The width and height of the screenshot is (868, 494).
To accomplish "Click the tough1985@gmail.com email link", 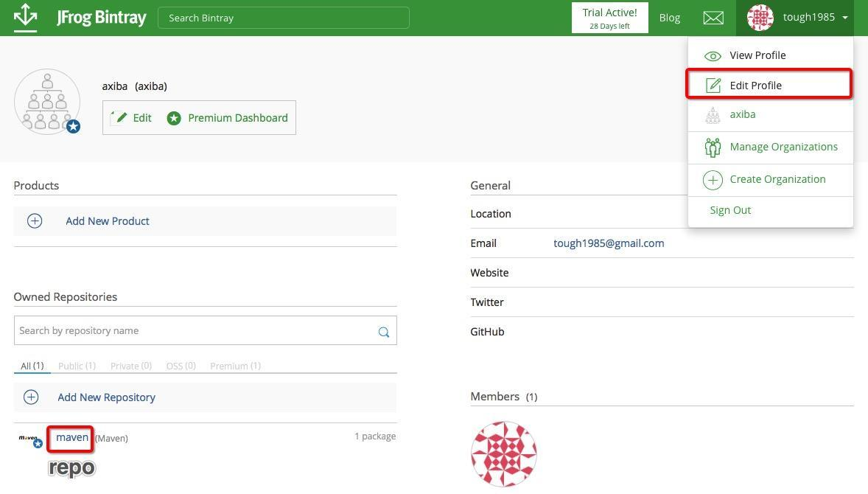I will point(609,243).
